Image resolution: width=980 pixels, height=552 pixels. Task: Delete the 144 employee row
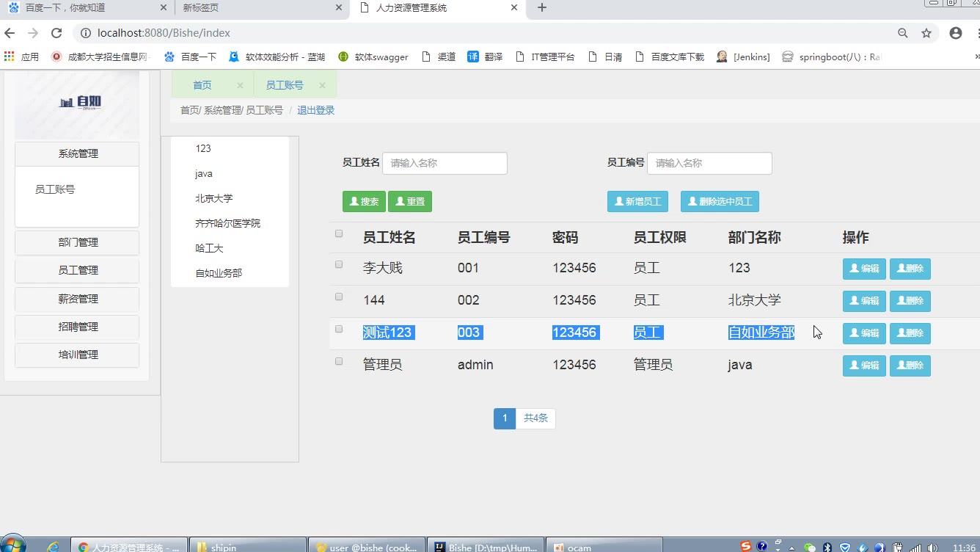click(x=910, y=301)
